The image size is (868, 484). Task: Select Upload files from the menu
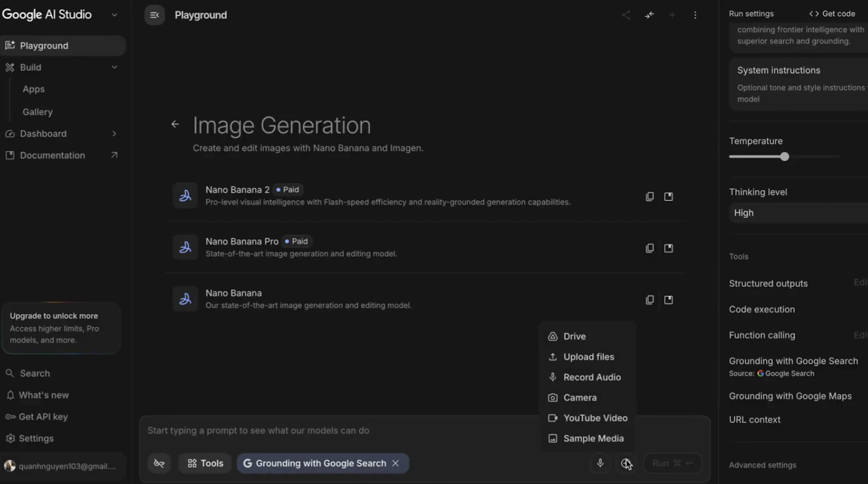(x=589, y=356)
